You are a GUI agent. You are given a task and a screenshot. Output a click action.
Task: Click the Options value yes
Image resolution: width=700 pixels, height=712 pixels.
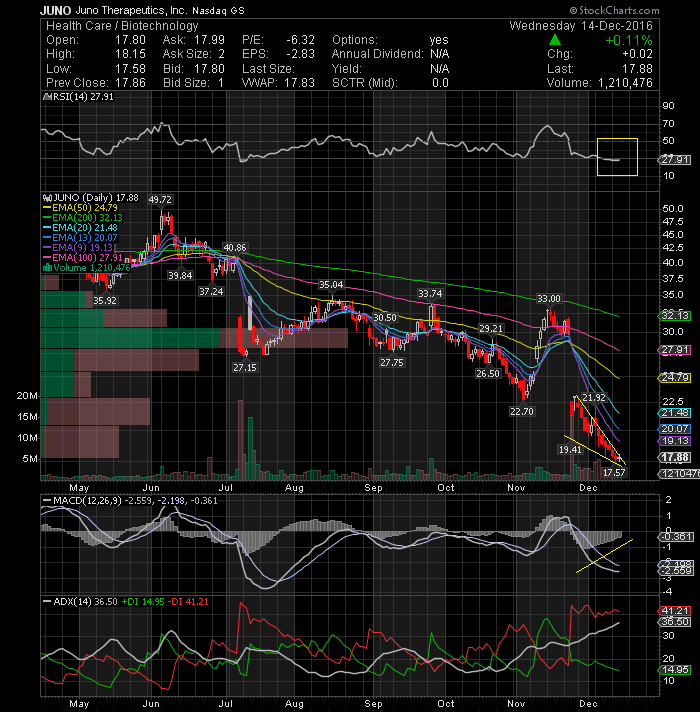coord(439,40)
